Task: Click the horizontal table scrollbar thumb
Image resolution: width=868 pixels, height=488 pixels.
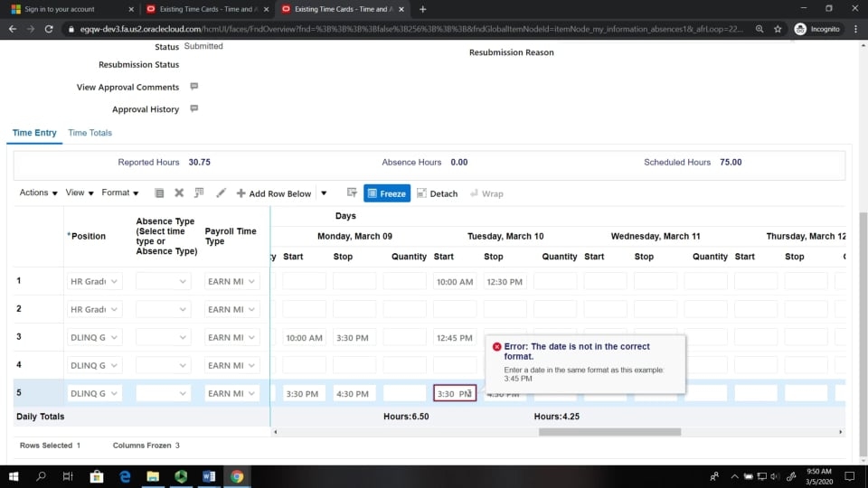Action: pyautogui.click(x=609, y=432)
